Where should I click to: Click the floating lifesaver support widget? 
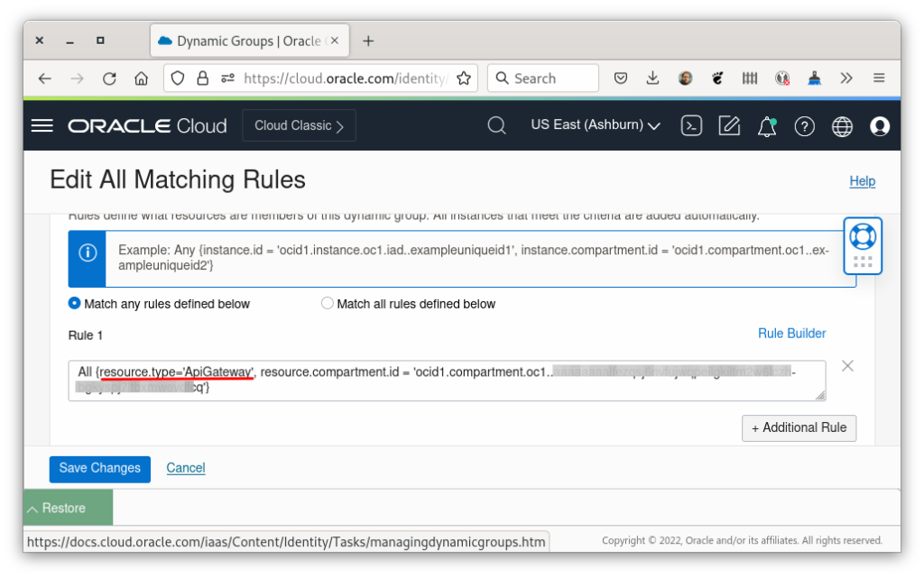point(863,236)
